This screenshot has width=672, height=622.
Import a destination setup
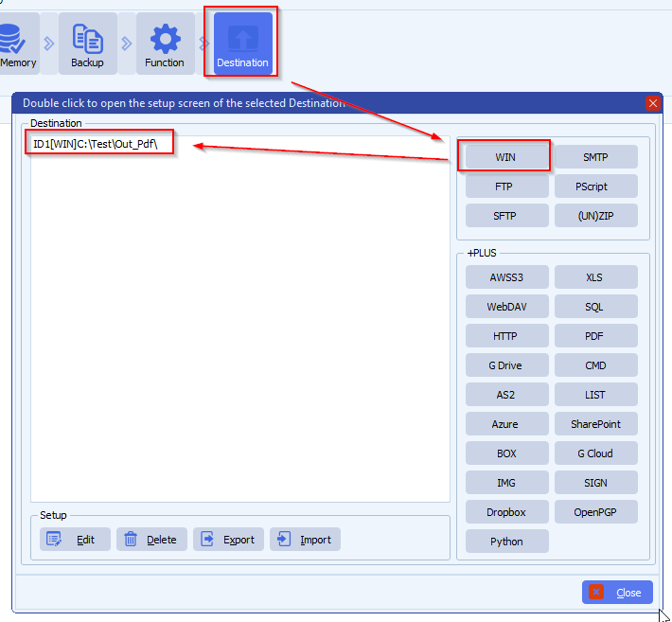coord(305,539)
